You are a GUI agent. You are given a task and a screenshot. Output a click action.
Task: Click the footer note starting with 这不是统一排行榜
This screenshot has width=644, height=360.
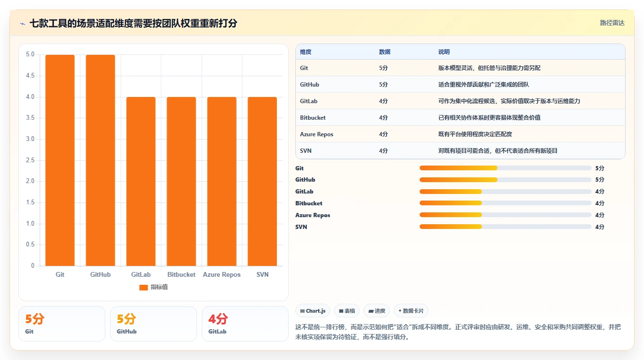point(458,332)
